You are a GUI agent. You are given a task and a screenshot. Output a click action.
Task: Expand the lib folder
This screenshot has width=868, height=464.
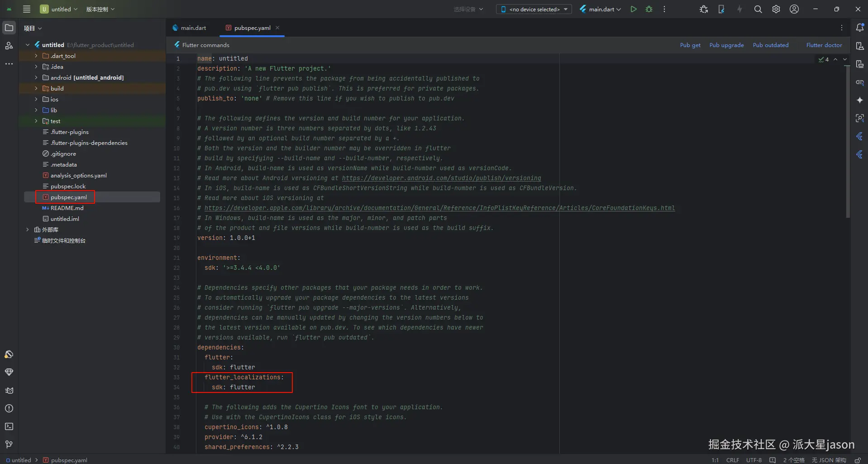click(36, 110)
